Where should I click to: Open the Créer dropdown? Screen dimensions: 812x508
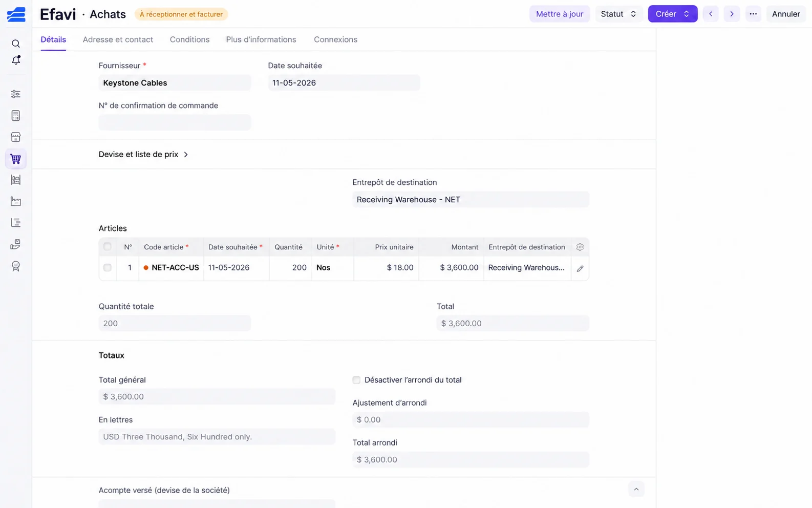[x=673, y=14]
